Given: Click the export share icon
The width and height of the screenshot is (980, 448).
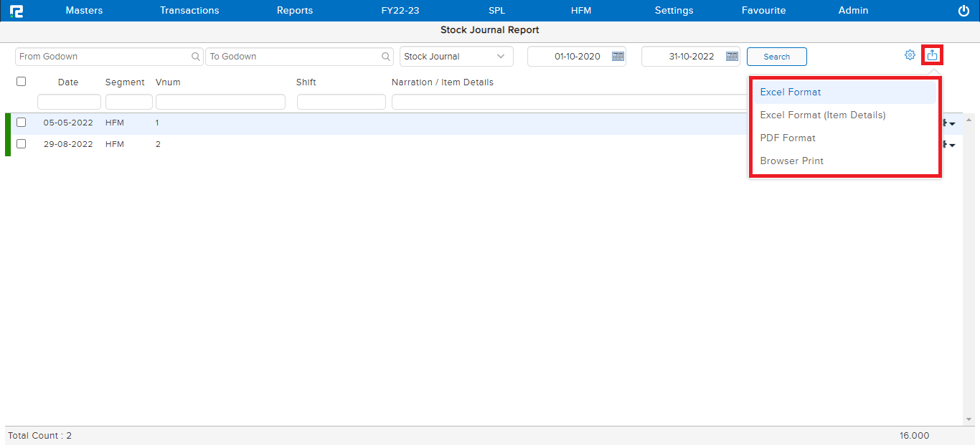Looking at the screenshot, I should (932, 55).
